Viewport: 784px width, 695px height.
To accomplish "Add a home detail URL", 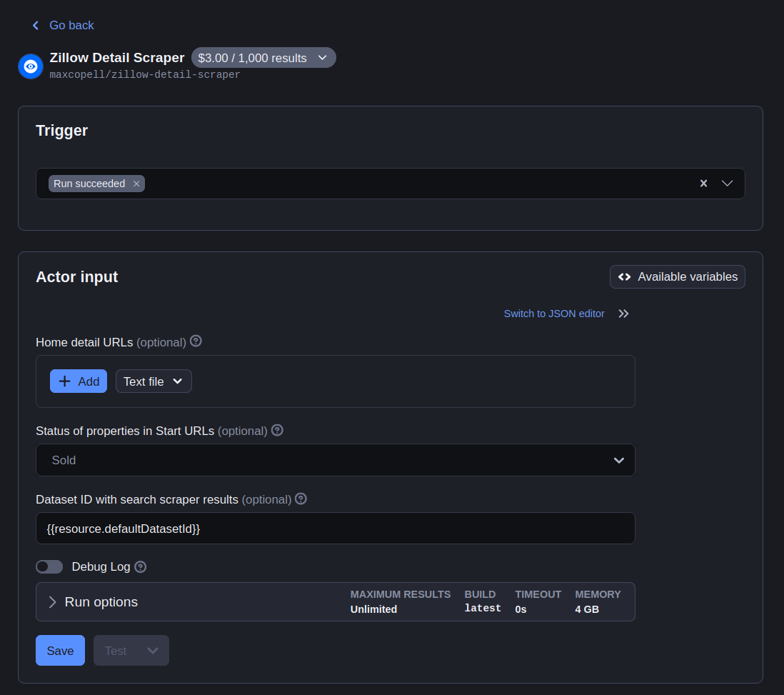I will (79, 381).
